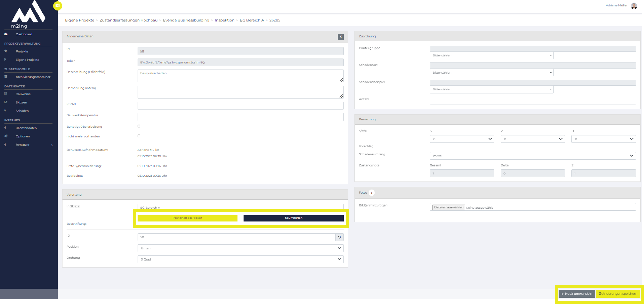Reset the Beschriftung ID with refresh icon
Screen dimensions: 644x304
[x=339, y=237]
